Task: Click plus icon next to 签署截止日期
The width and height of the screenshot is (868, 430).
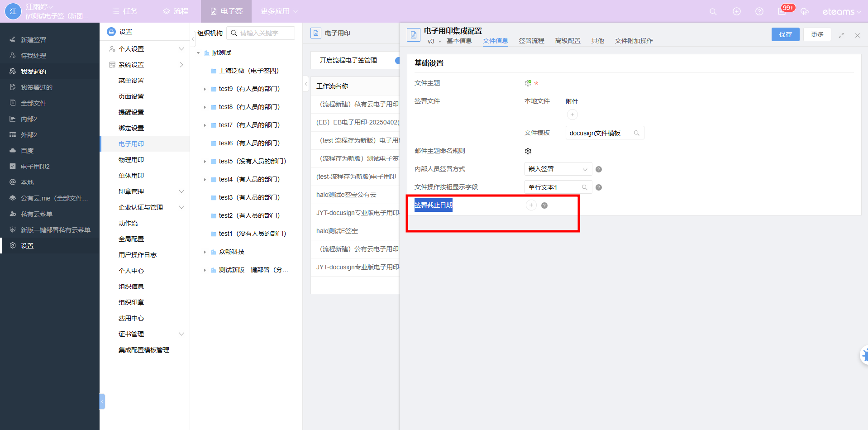Action: (x=531, y=205)
